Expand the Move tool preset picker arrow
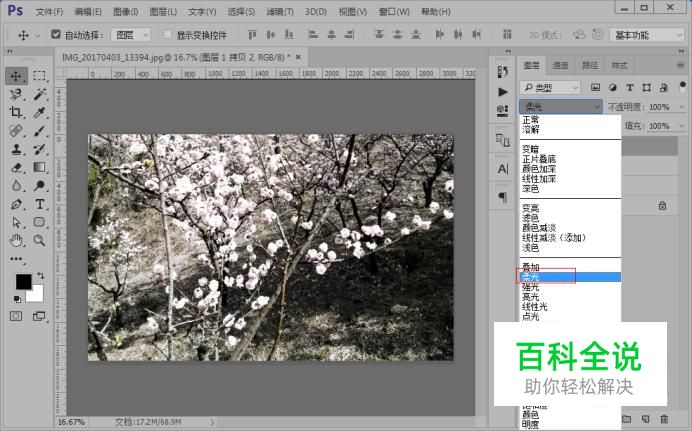Viewport: 692px width, 431px height. 38,35
